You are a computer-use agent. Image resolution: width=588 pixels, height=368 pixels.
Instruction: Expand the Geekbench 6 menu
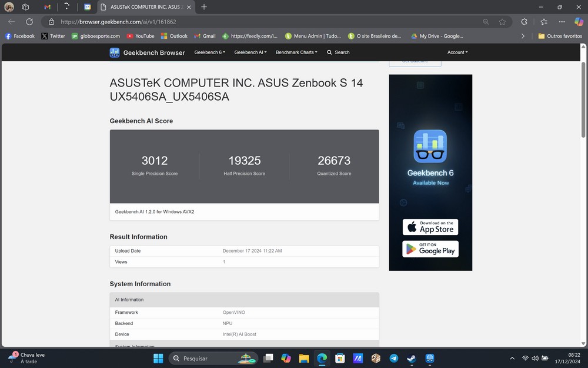coord(210,52)
